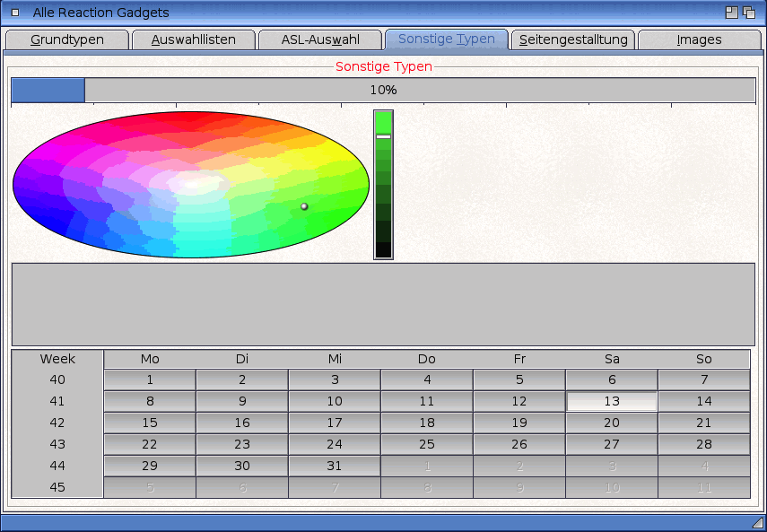Switch to the Grundtypen tab

(67, 39)
